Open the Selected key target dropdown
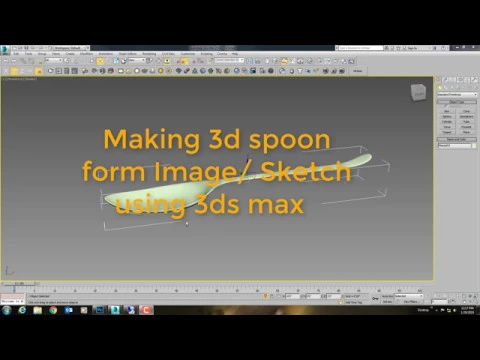The image size is (480, 360). 409,296
